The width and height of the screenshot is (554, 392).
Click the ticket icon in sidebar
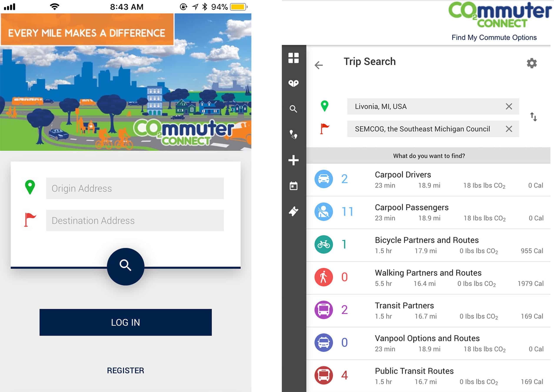pyautogui.click(x=293, y=211)
